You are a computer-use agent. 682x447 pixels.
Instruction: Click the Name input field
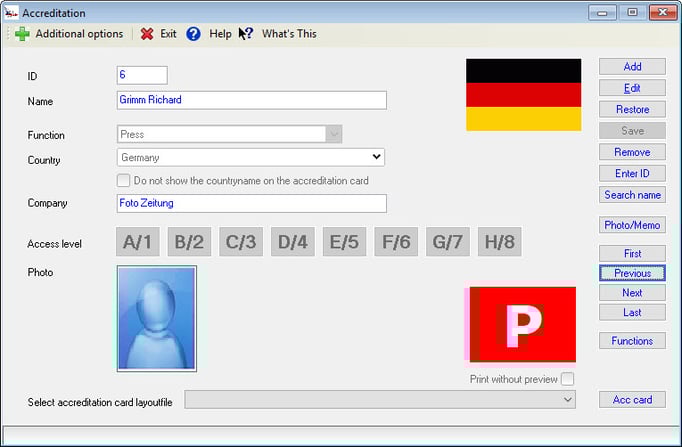pos(251,100)
